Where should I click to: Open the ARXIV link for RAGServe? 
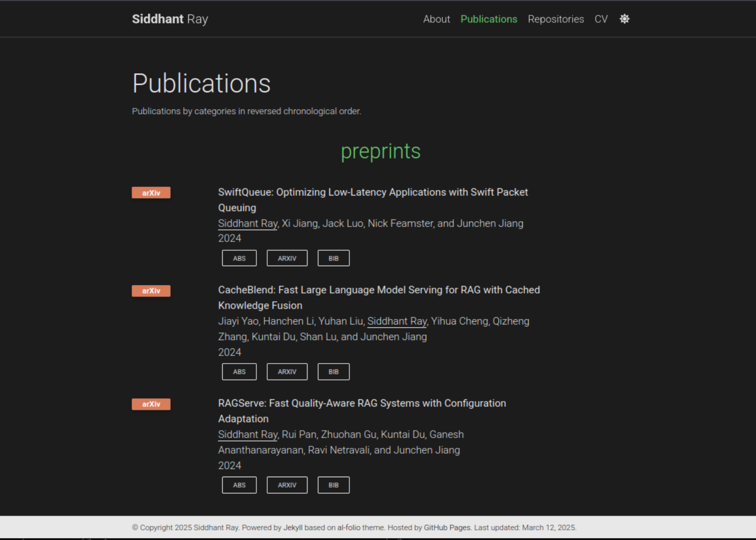pyautogui.click(x=287, y=485)
